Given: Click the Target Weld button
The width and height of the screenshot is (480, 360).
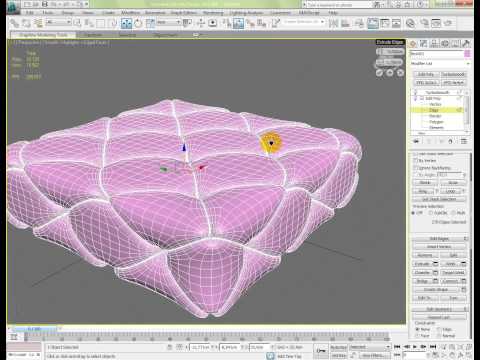Looking at the screenshot, I should [x=454, y=272].
